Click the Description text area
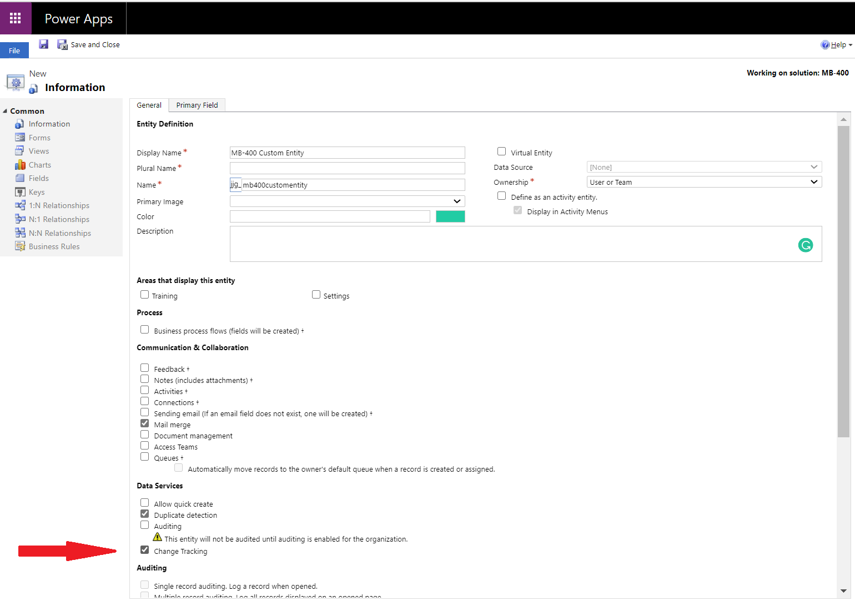Screen dimensions: 855x616 526,244
